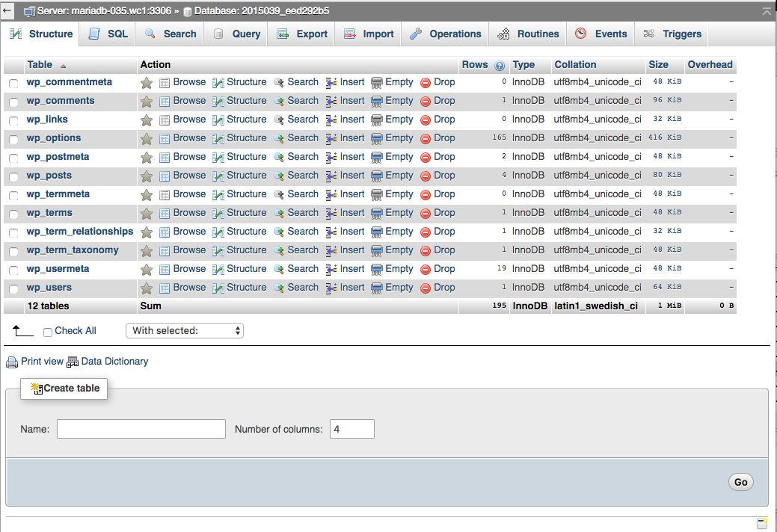Switch to the Events tab
Screen dimensions: 777x532
click(x=601, y=34)
